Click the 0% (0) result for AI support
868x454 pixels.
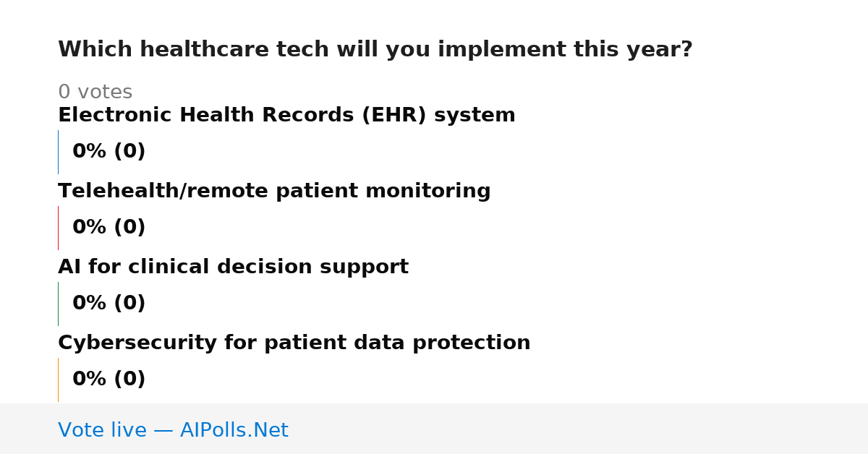109,304
